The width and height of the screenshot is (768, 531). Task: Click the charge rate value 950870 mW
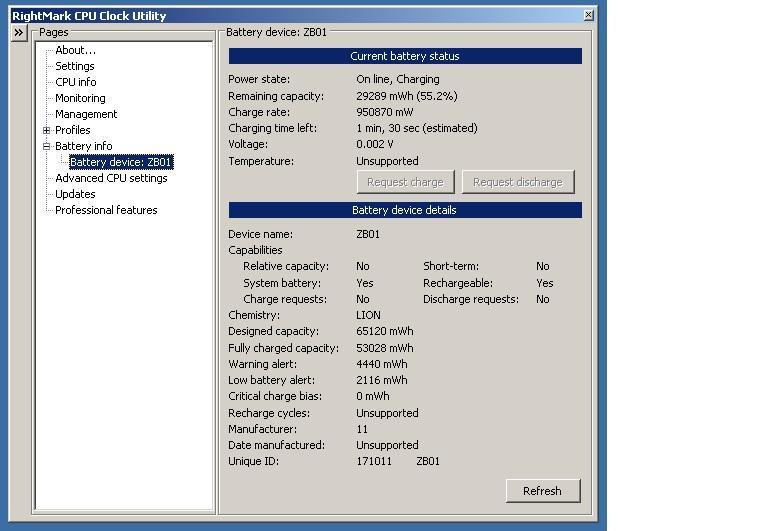click(x=385, y=112)
